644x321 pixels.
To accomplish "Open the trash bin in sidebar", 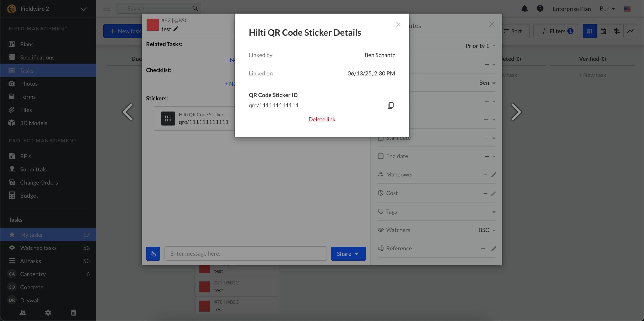I will pos(74,312).
